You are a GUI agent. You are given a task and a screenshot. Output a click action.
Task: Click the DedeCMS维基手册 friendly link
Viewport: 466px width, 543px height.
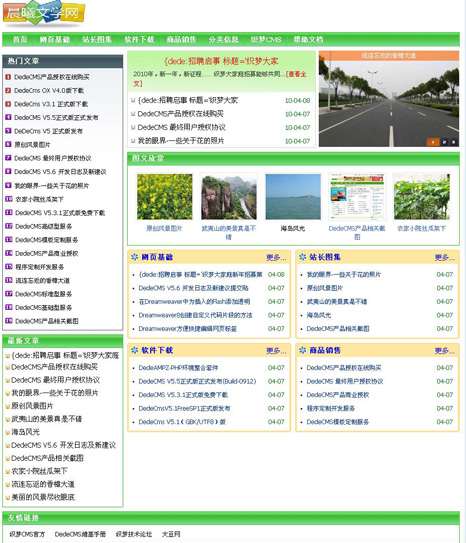80,534
